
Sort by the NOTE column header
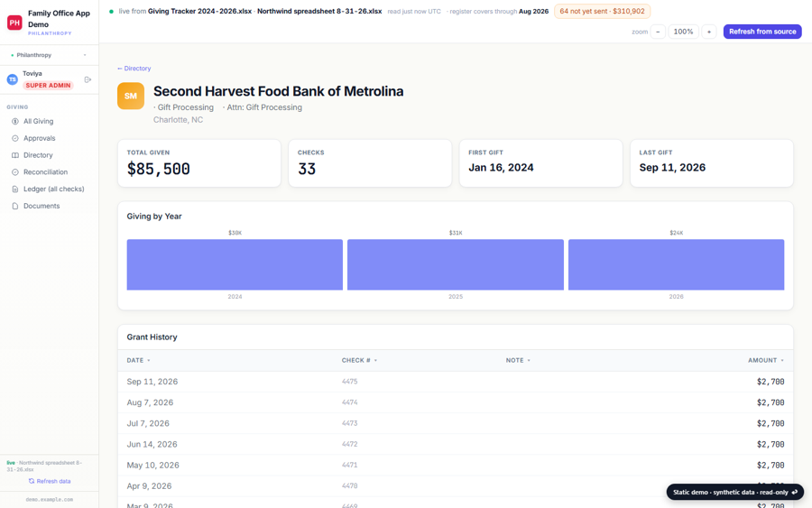pyautogui.click(x=518, y=360)
